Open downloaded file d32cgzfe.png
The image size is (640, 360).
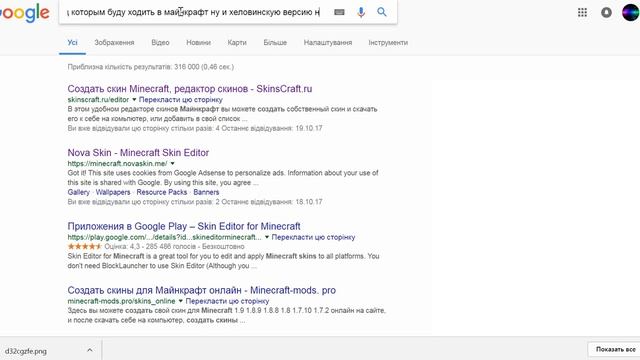tap(26, 351)
